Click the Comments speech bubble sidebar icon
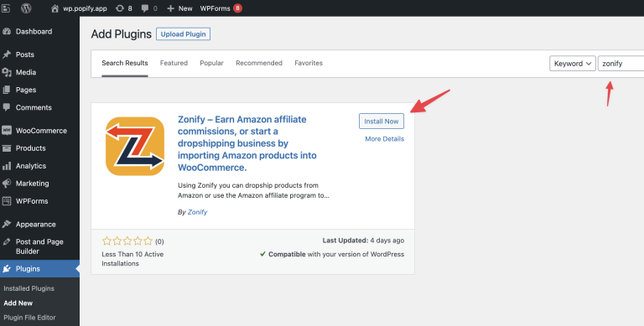Screen dimensions: 644x326 7,107
